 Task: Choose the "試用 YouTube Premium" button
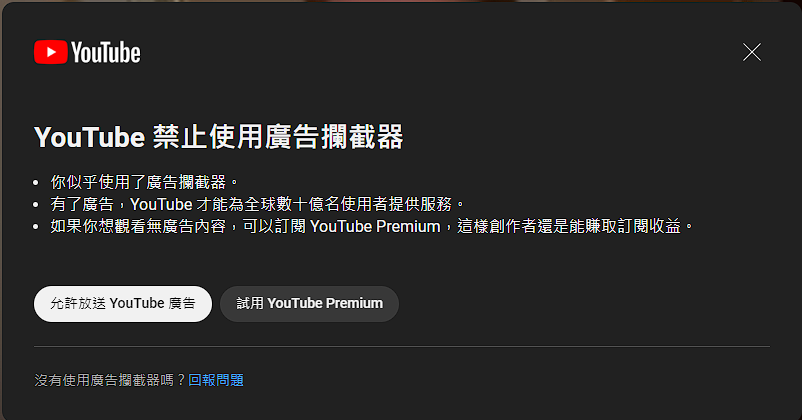pyautogui.click(x=309, y=304)
